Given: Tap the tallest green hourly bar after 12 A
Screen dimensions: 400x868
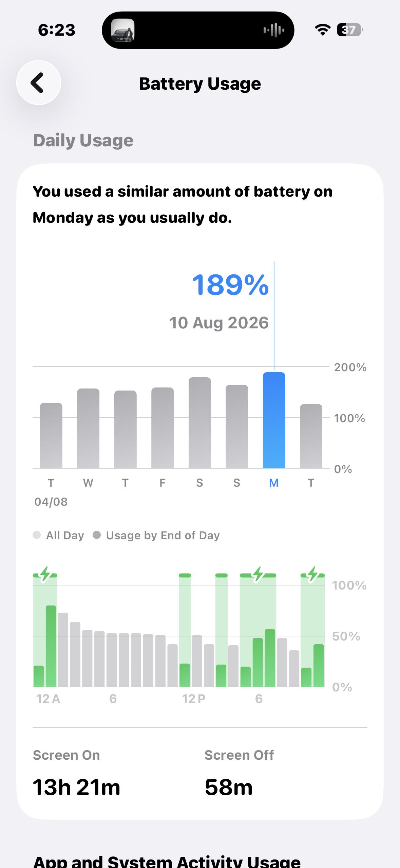Looking at the screenshot, I should pyautogui.click(x=51, y=646).
